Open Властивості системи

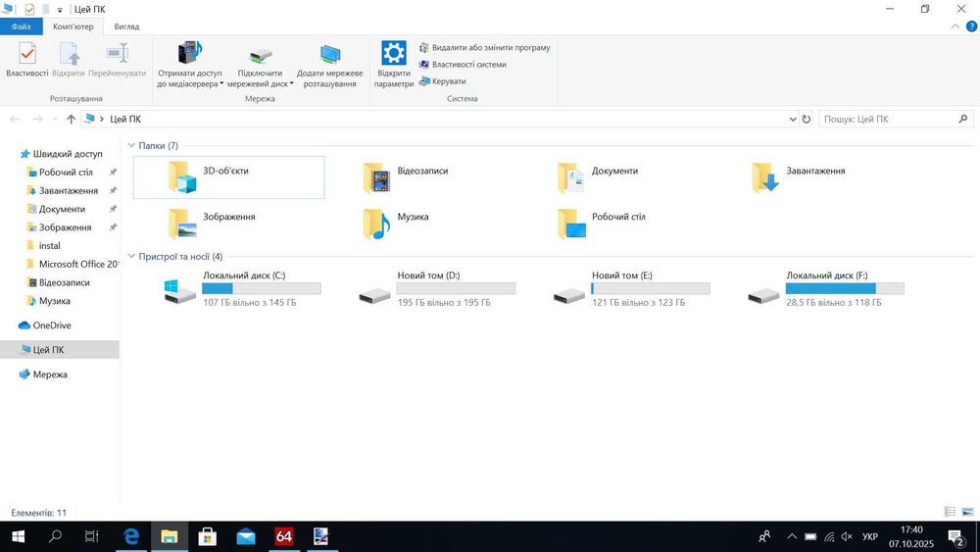point(464,65)
